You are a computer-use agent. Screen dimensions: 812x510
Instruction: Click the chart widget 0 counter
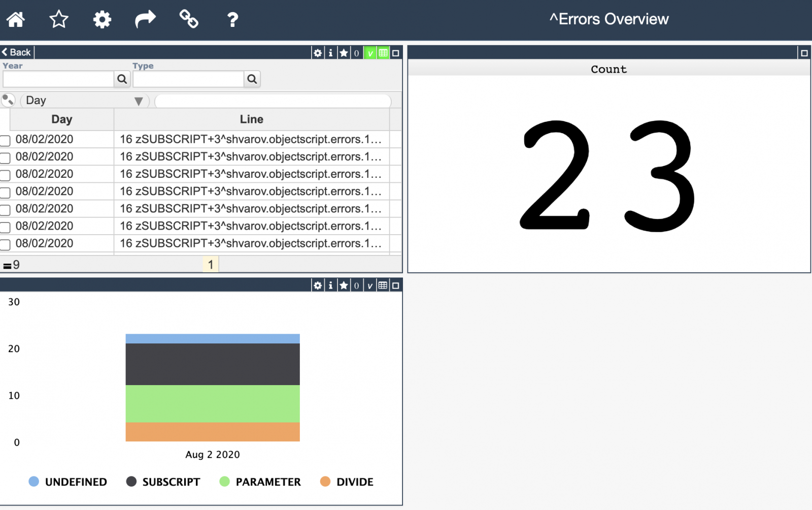click(x=356, y=285)
